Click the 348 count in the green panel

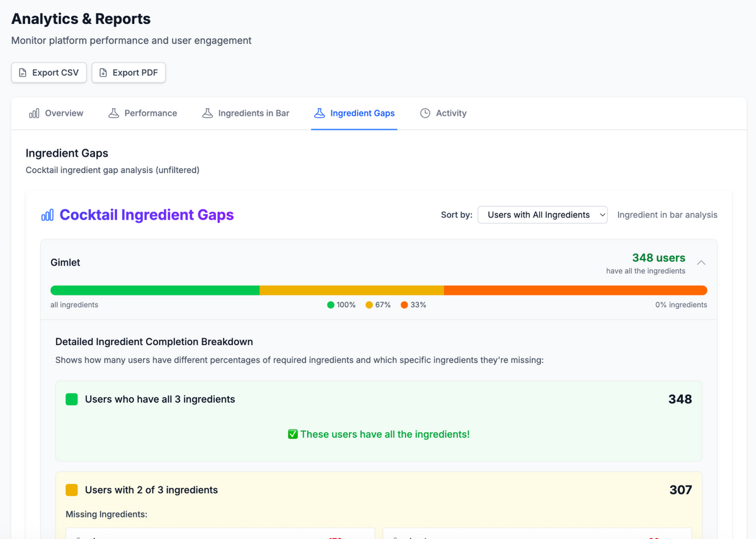click(680, 399)
